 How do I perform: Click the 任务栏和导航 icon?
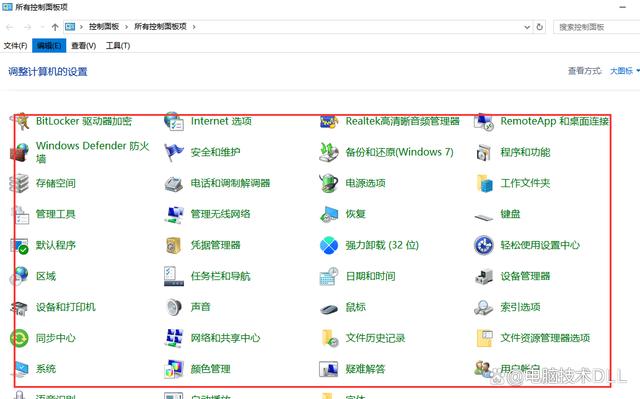[x=174, y=276]
